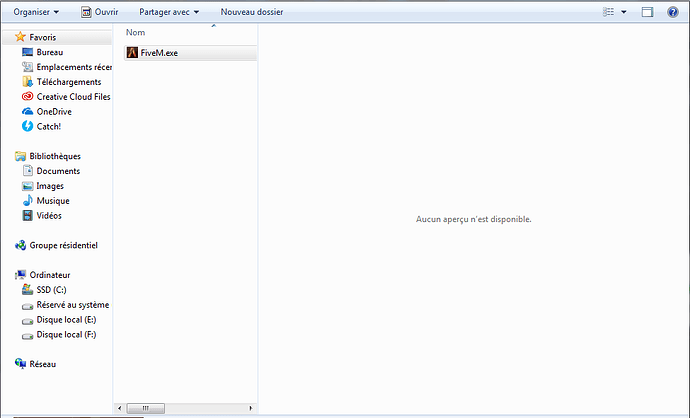The width and height of the screenshot is (690, 418).
Task: Click the Disque local (E:) drive icon
Action: [27, 321]
